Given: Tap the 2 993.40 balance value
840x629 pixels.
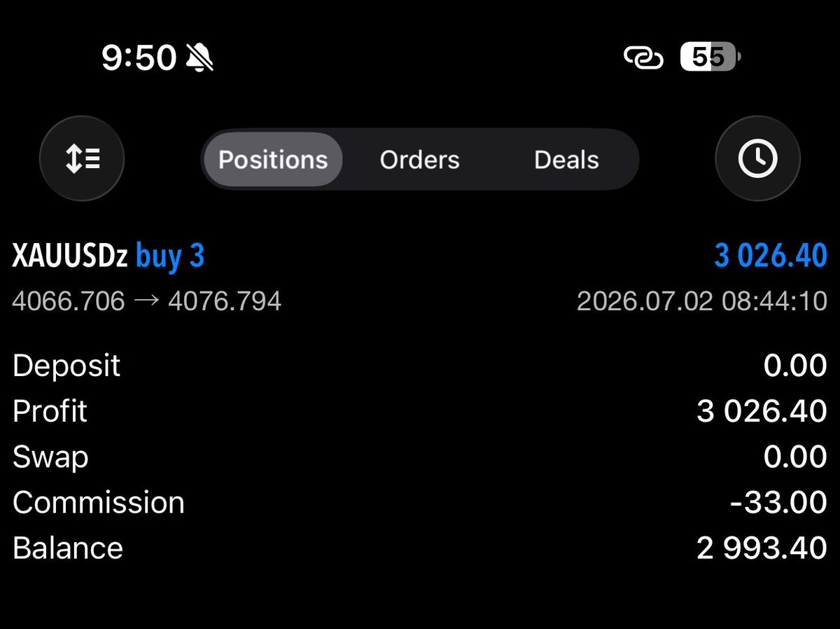Looking at the screenshot, I should (762, 548).
